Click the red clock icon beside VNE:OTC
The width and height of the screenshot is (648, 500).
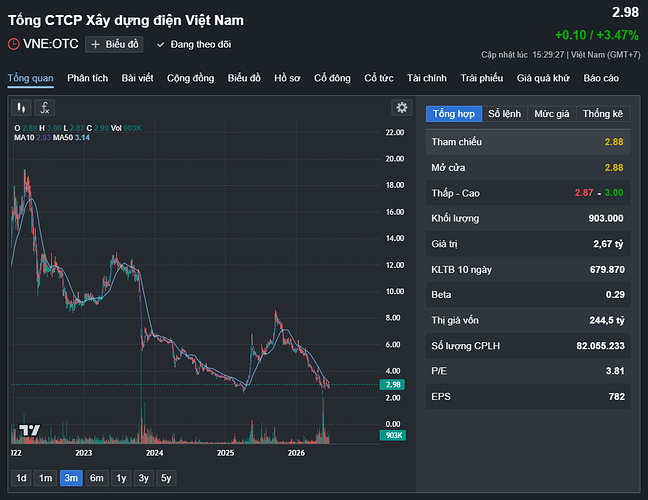tap(14, 44)
